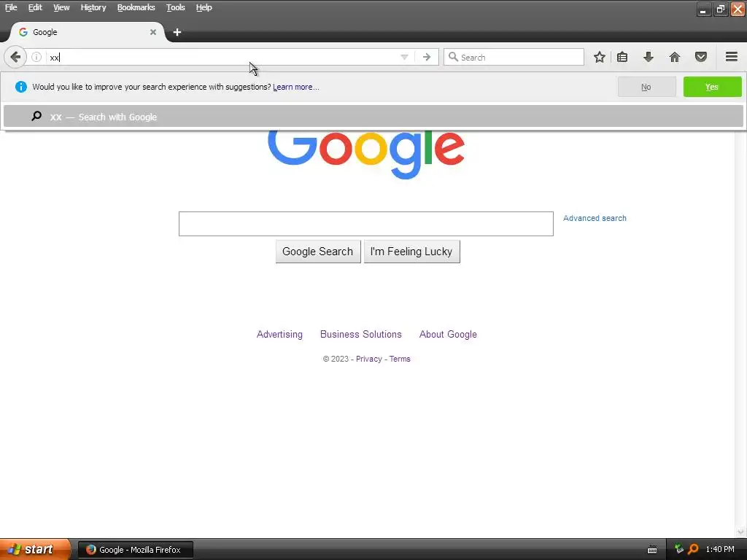747x560 pixels.
Task: Open Business Solutions link
Action: click(x=360, y=334)
